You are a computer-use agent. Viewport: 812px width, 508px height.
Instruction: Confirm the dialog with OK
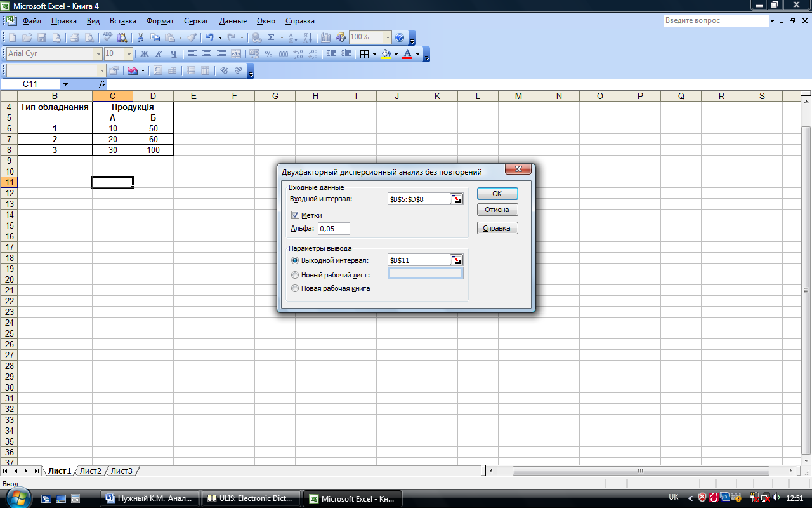[x=497, y=194]
